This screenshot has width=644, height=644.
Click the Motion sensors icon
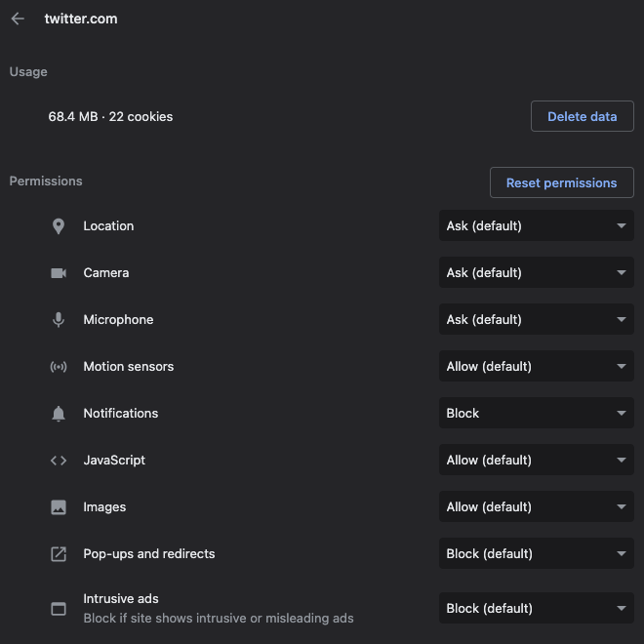tap(59, 366)
